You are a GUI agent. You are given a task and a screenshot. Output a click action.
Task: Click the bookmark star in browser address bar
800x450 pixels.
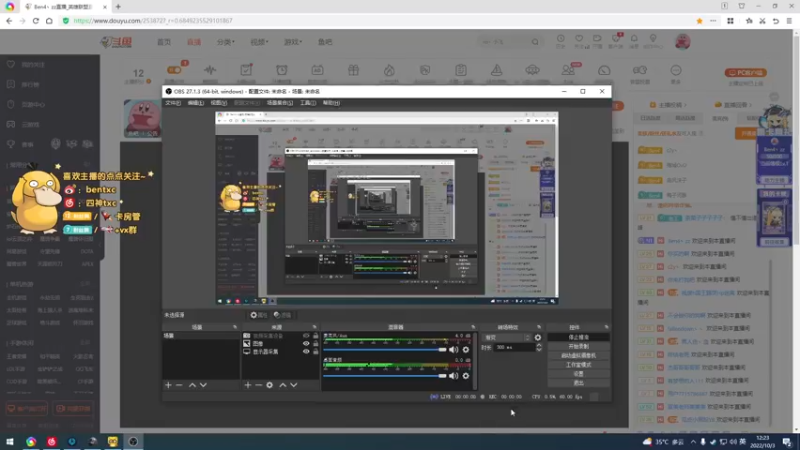tap(699, 21)
